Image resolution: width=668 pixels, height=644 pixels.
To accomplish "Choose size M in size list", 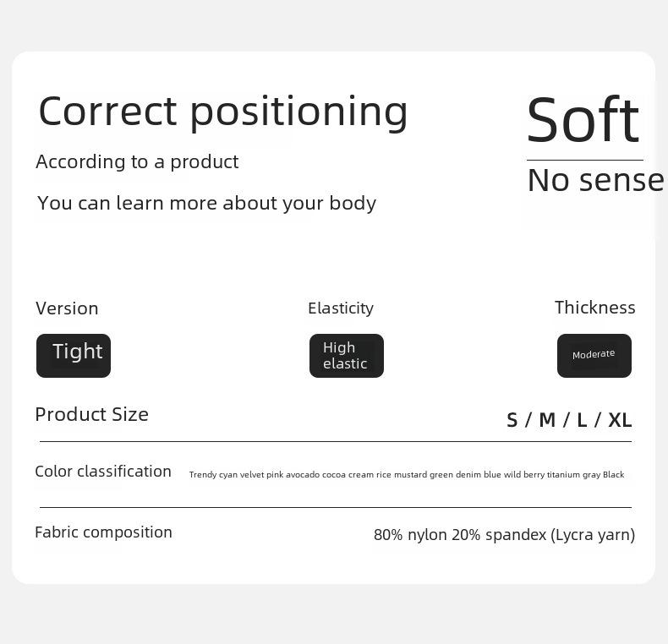I will click(547, 420).
